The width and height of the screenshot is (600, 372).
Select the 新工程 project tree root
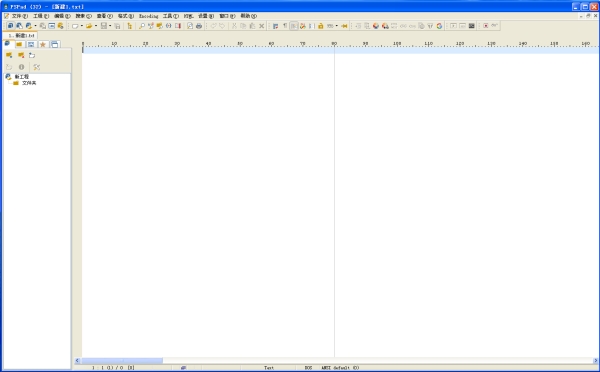click(21, 77)
